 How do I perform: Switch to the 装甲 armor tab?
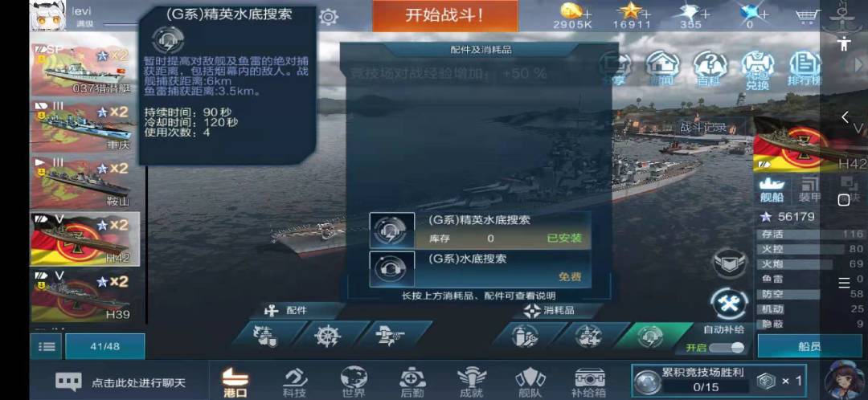pos(809,190)
